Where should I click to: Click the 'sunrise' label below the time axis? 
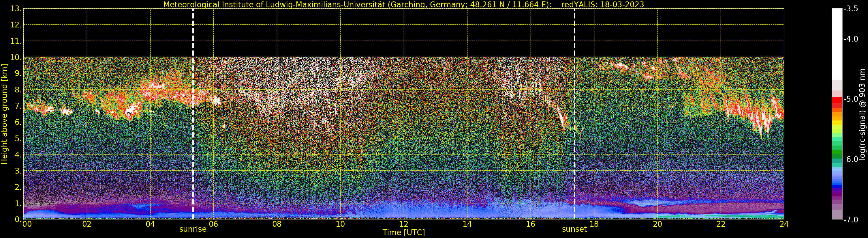[193, 229]
